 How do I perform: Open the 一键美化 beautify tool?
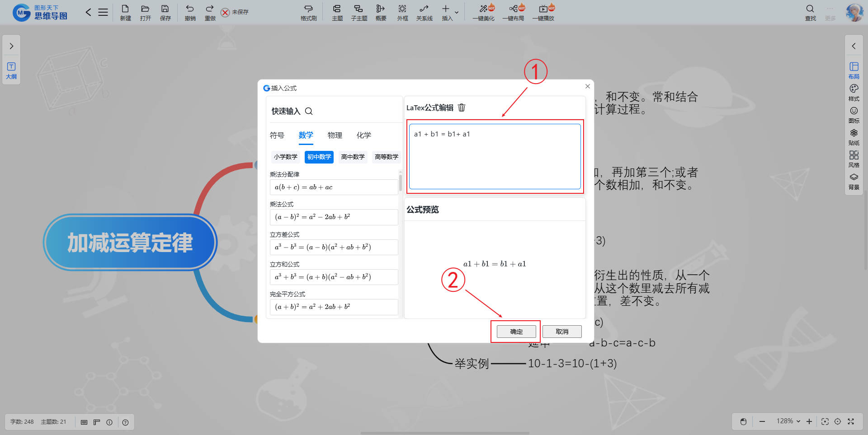[x=483, y=12]
